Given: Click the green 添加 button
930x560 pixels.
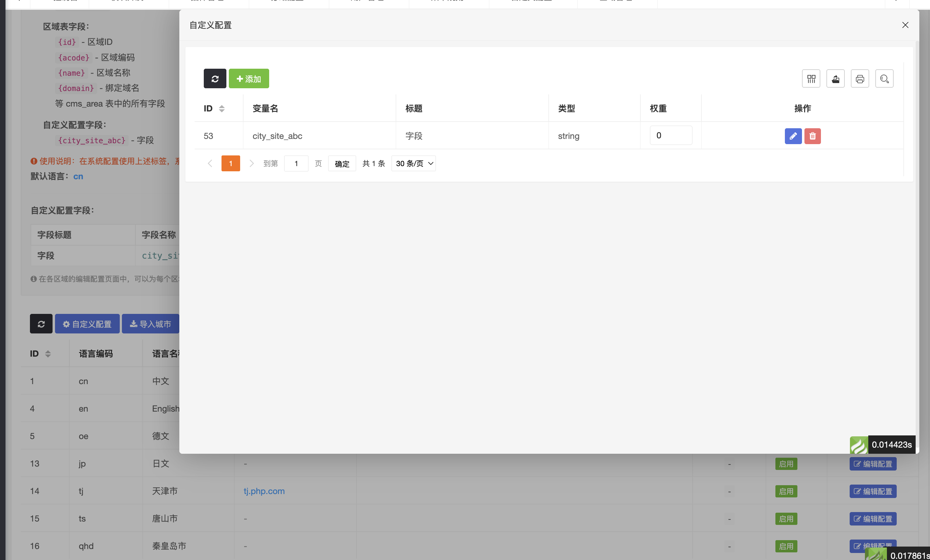Looking at the screenshot, I should pos(249,78).
